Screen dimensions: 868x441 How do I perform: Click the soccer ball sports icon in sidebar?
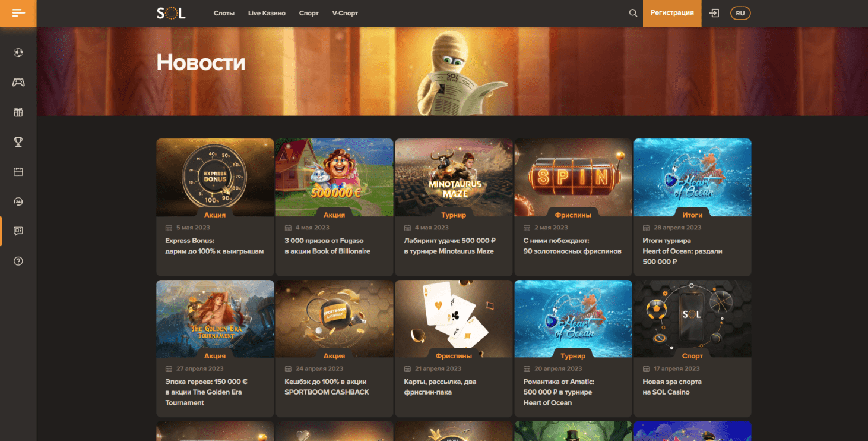[18, 53]
